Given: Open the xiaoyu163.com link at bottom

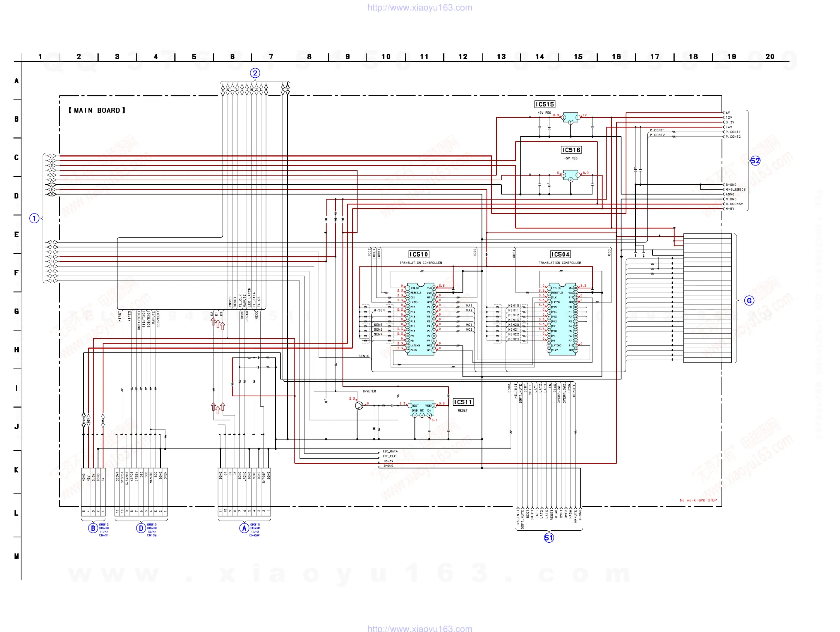Looking at the screenshot, I should pyautogui.click(x=420, y=628).
